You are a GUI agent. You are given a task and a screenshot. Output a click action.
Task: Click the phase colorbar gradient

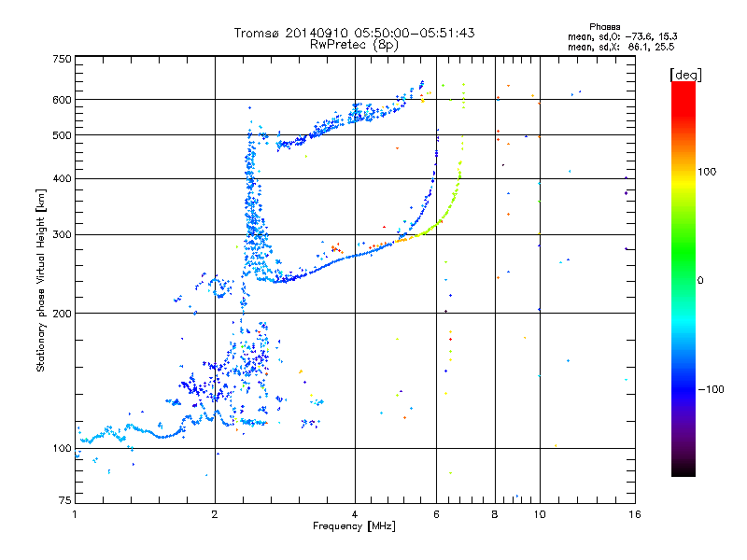(684, 279)
